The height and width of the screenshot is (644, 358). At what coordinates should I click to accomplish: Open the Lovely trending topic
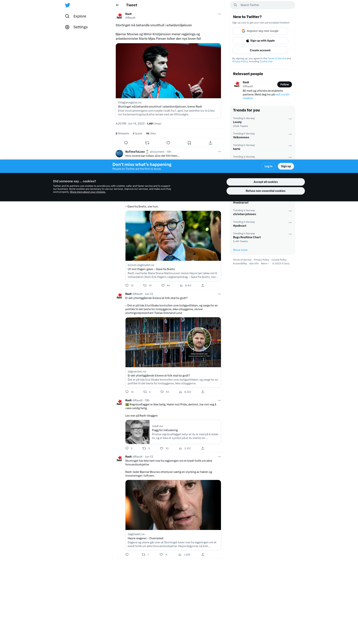263,122
